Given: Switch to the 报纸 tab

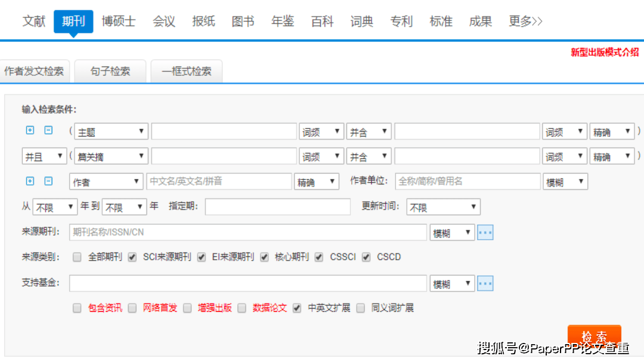Looking at the screenshot, I should pyautogui.click(x=203, y=21).
